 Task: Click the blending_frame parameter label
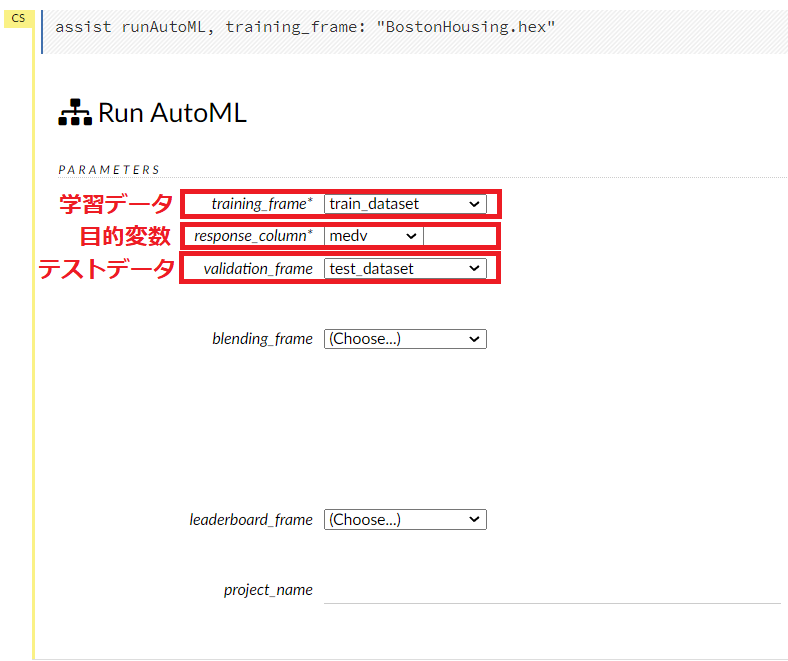(x=262, y=339)
